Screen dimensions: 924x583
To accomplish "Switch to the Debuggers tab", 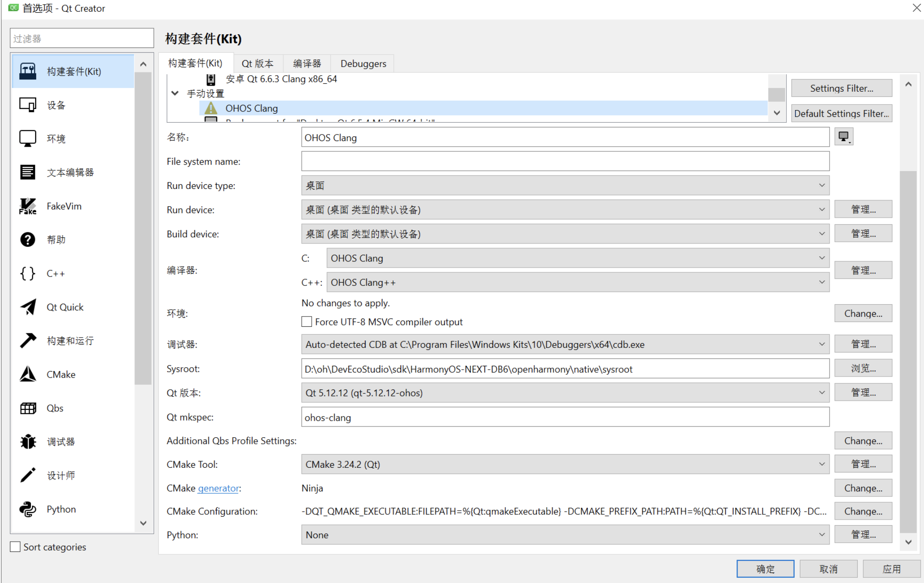I will 363,63.
